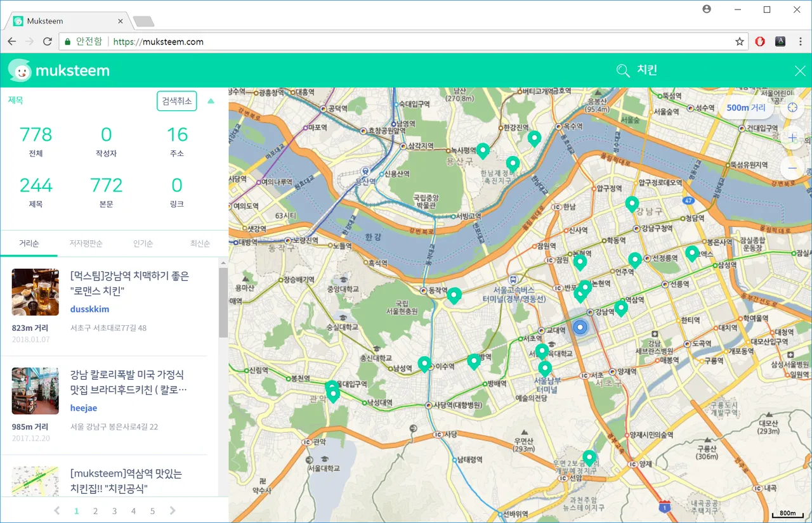Click the map pin near 논현역
The image size is (812, 523).
[580, 262]
